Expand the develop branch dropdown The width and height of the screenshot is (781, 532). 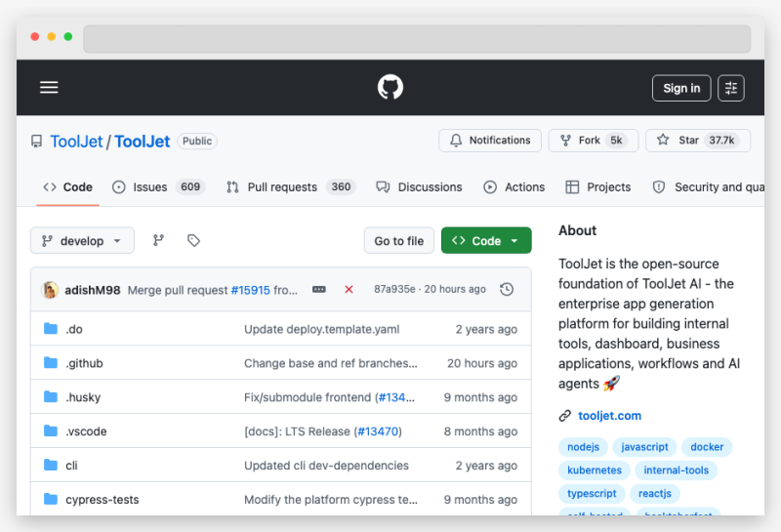[x=82, y=240]
